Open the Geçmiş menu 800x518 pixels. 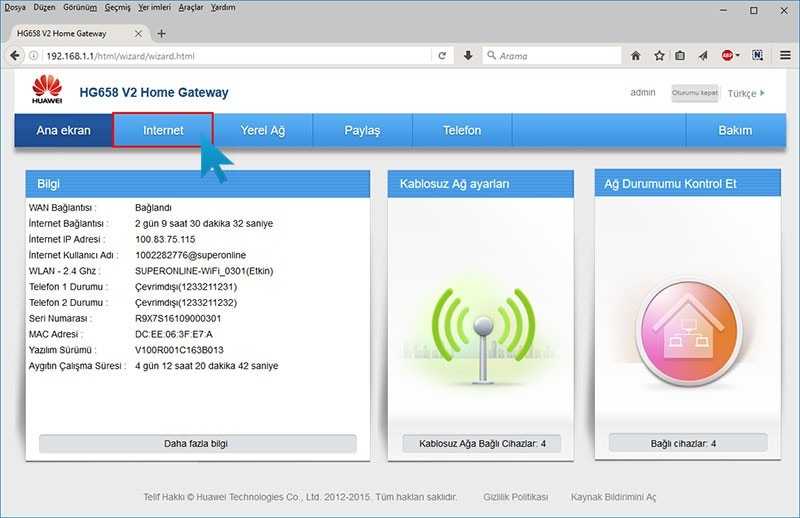click(x=117, y=7)
